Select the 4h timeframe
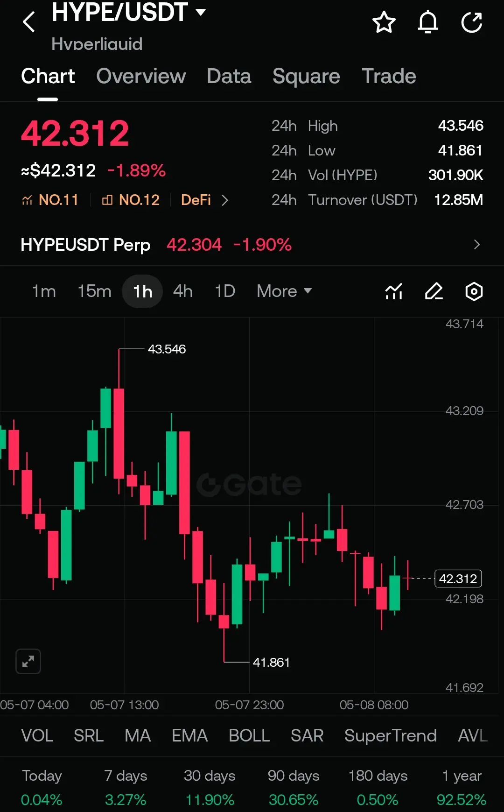The height and width of the screenshot is (812, 504). point(183,291)
